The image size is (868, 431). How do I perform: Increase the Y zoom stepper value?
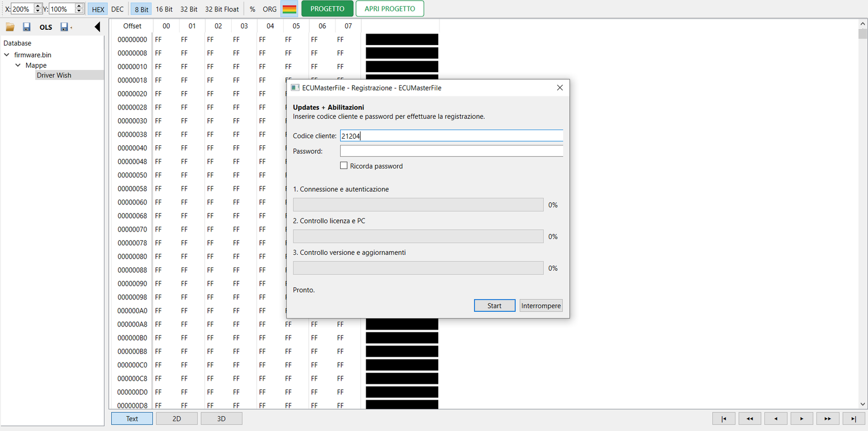(x=79, y=6)
